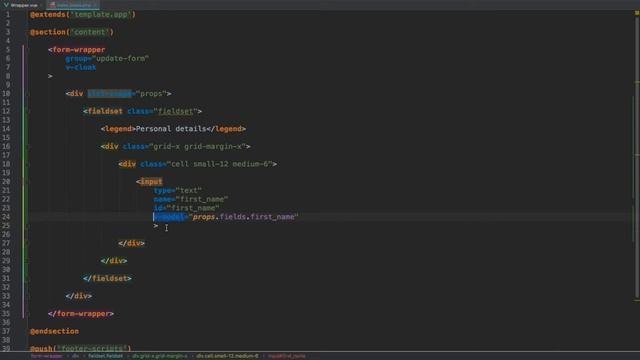
Task: Collapse the div slot-scope block at line 10
Action: [28, 94]
